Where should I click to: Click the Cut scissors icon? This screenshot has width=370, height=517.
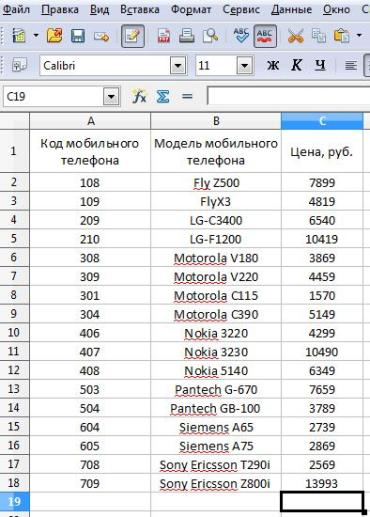[295, 36]
